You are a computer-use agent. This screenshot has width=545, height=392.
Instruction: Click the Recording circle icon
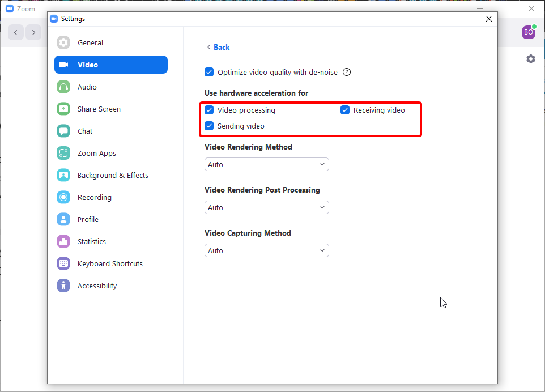(63, 197)
